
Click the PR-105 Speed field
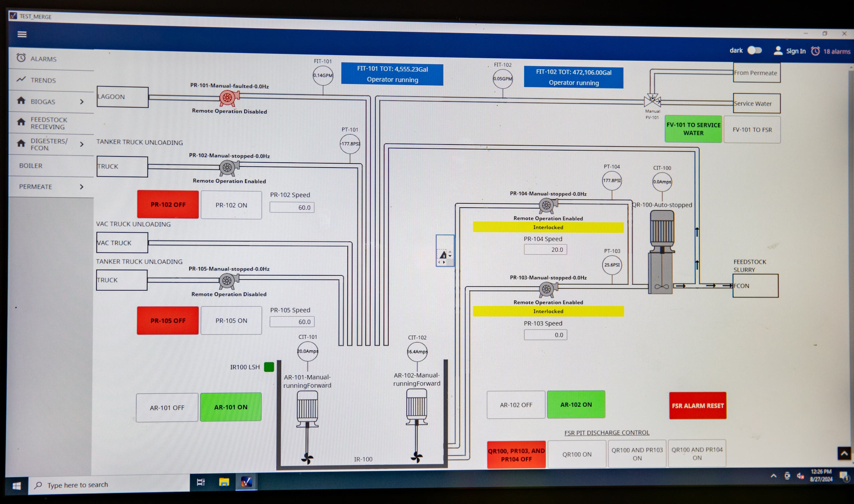click(x=292, y=322)
